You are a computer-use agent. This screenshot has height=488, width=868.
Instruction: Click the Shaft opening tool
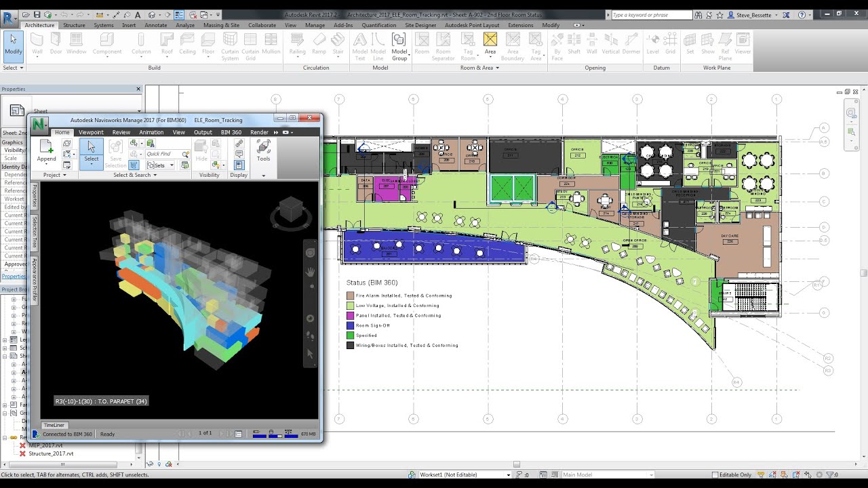[574, 45]
